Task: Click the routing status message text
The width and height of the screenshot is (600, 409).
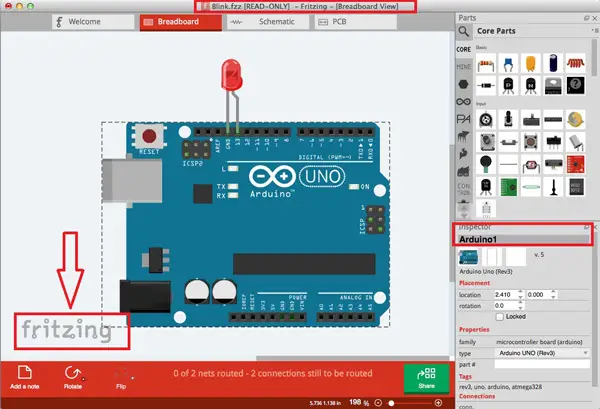Action: 272,373
